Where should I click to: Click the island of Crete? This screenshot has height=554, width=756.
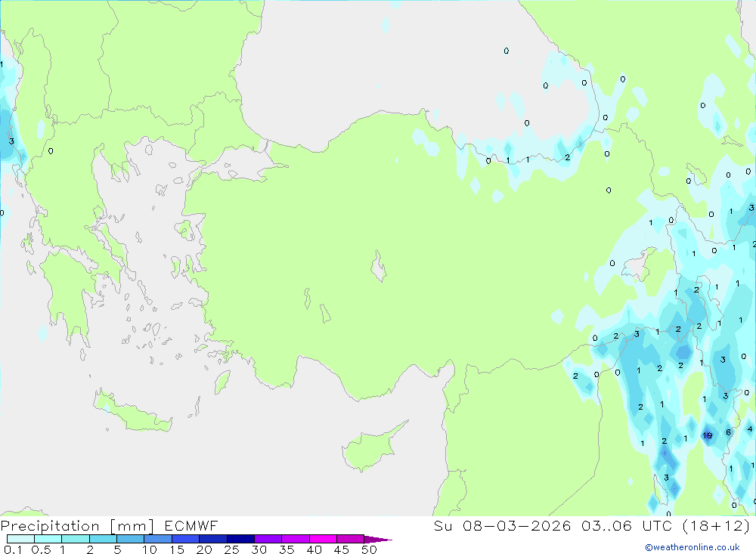pyautogui.click(x=132, y=411)
